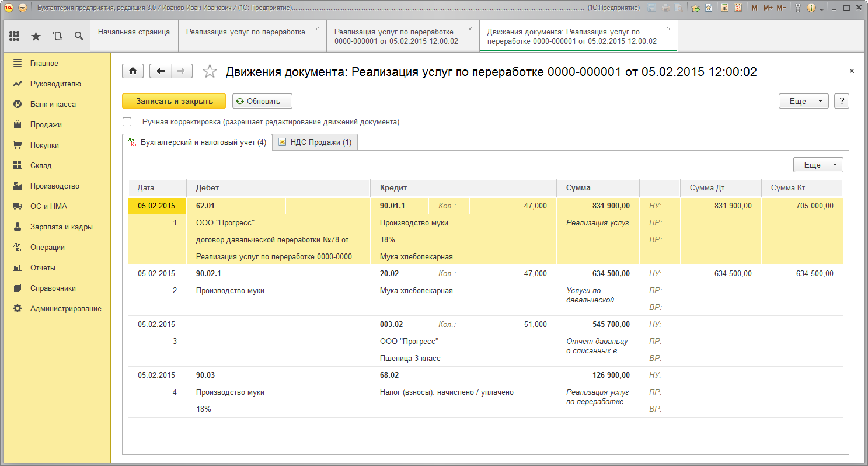Click Записать и закрыть button
Image resolution: width=868 pixels, height=466 pixels.
click(174, 101)
